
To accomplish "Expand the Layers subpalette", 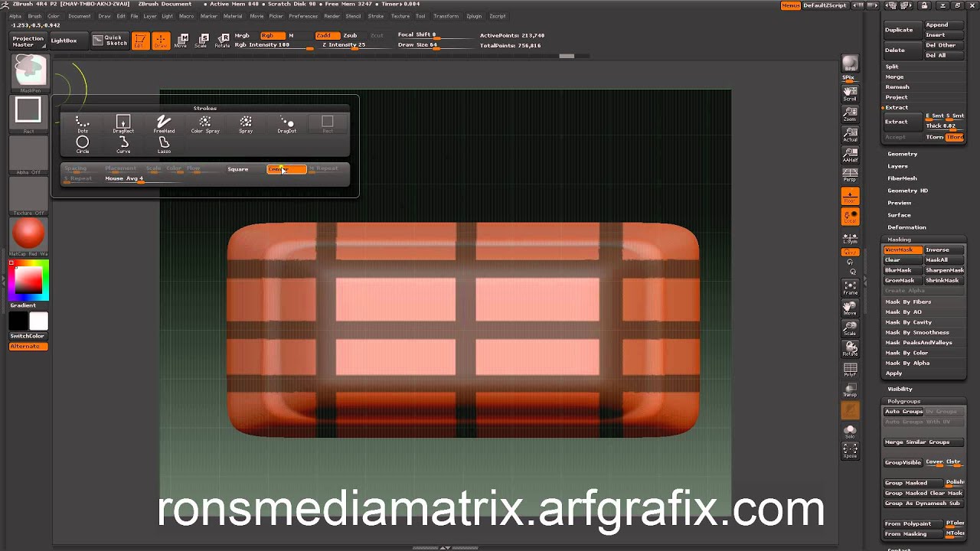I will (x=897, y=166).
